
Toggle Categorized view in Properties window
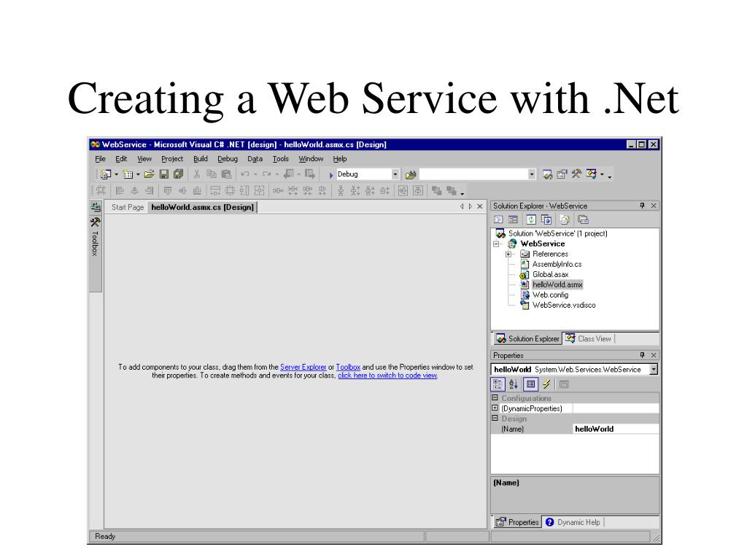[x=498, y=384]
